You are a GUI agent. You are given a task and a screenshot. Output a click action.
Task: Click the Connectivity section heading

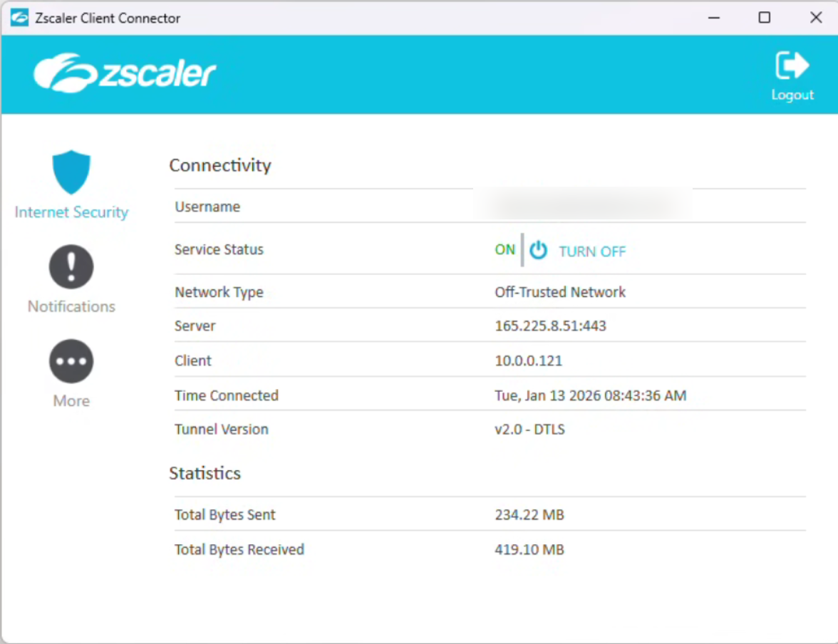(220, 165)
